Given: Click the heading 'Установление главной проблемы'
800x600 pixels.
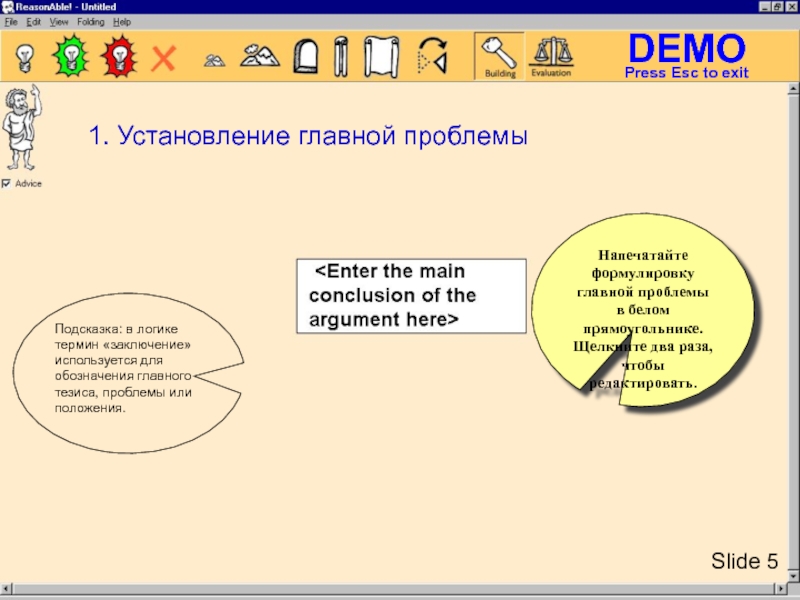Looking at the screenshot, I should point(322,136).
